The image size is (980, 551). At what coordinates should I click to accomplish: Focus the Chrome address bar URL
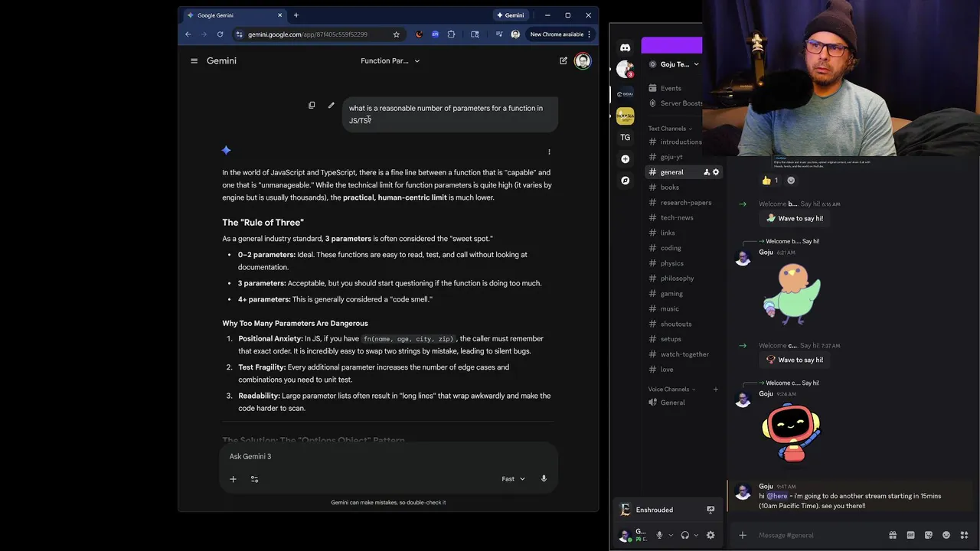(308, 34)
